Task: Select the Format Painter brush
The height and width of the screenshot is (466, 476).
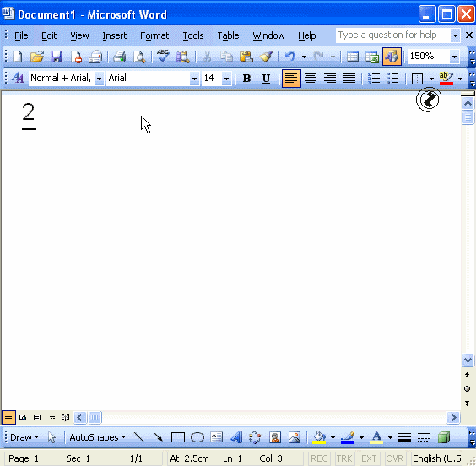Action: pos(266,57)
